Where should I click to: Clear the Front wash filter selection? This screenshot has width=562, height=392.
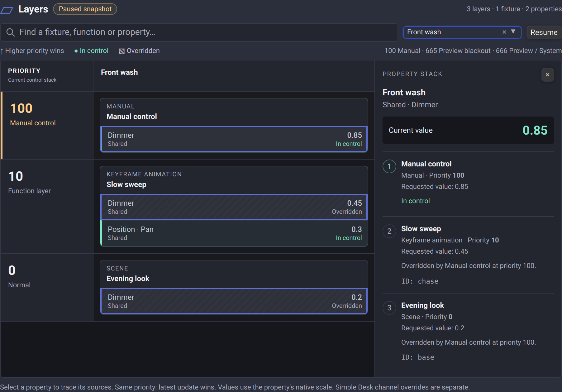coord(504,32)
